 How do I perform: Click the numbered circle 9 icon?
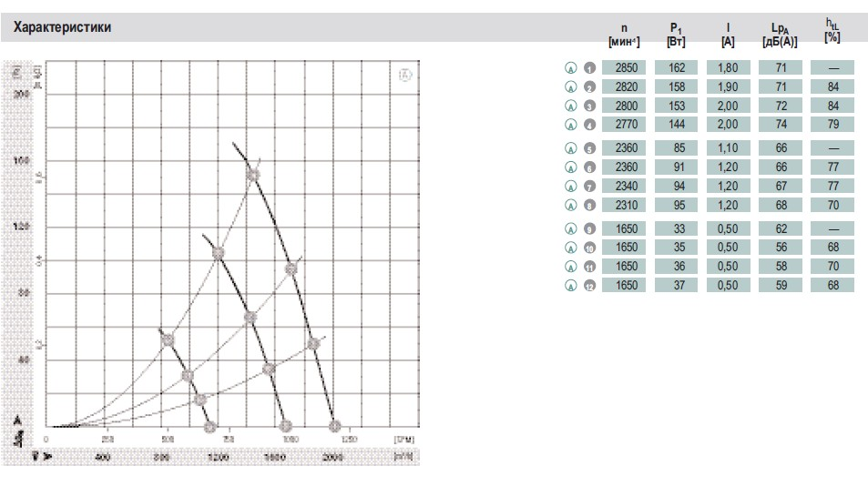[589, 229]
